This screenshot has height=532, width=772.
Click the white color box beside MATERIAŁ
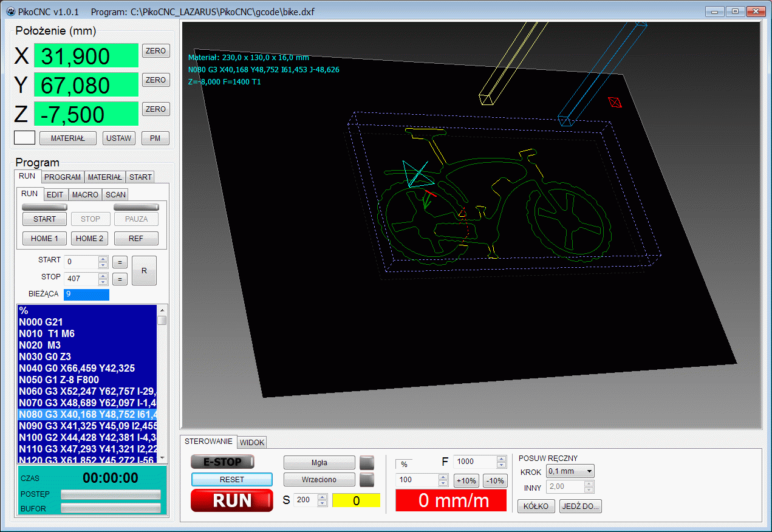point(25,138)
